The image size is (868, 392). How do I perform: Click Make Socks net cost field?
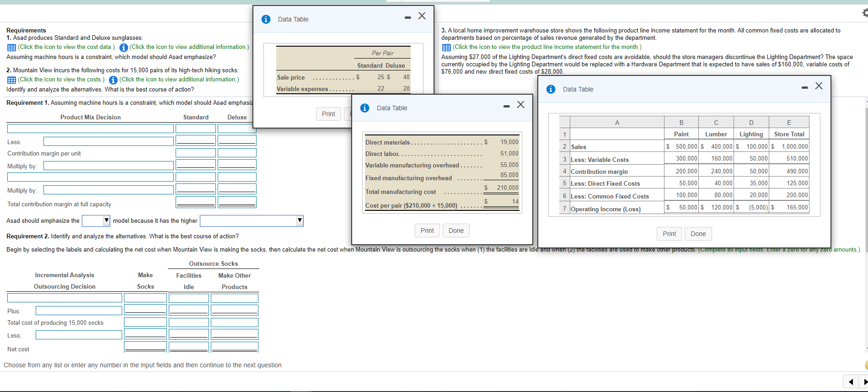tap(145, 347)
